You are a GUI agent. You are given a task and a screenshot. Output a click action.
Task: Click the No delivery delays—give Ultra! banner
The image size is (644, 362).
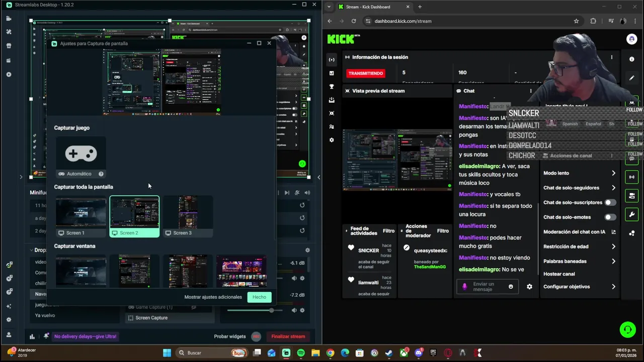pyautogui.click(x=86, y=336)
